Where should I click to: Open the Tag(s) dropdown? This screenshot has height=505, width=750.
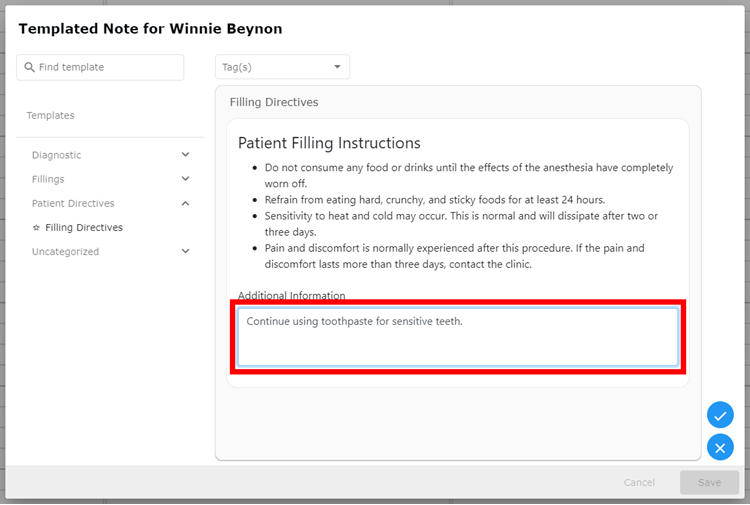tap(282, 67)
